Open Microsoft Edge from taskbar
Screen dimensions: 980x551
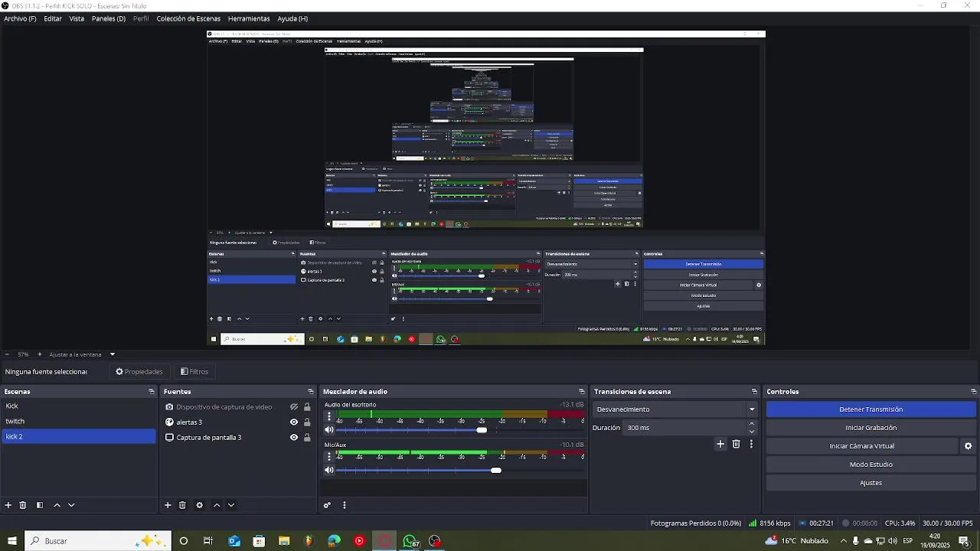click(x=335, y=541)
